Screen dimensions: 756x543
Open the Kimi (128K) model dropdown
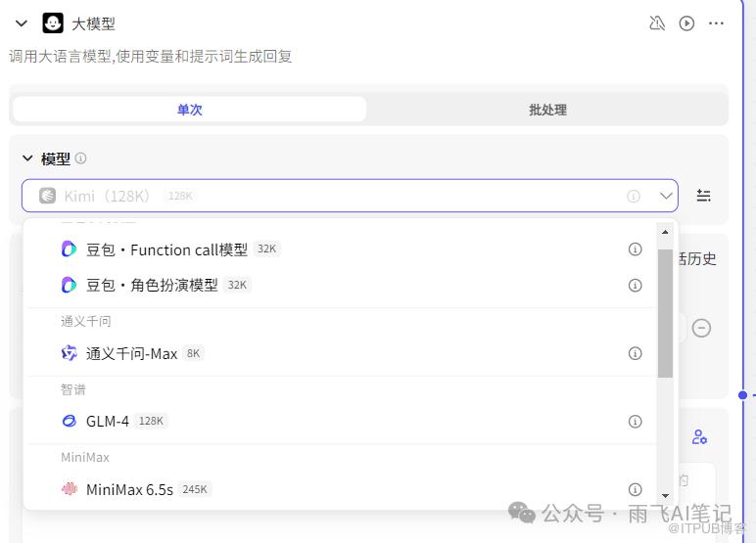[350, 196]
